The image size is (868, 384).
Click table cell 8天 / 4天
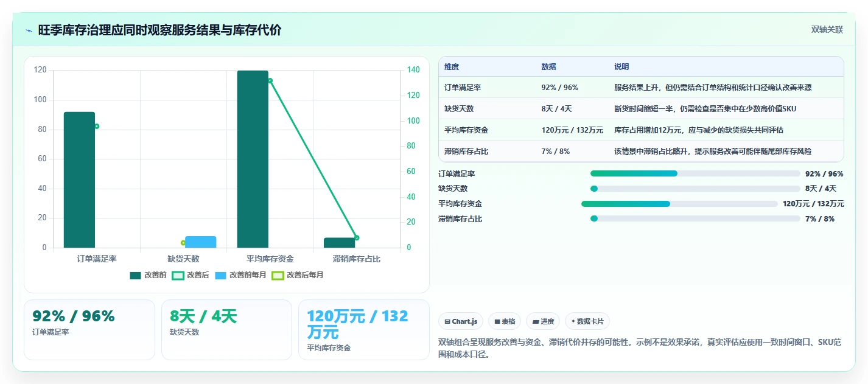[556, 109]
